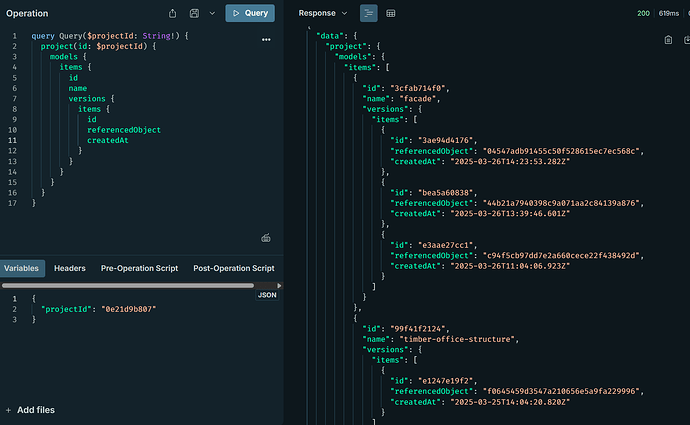The height and width of the screenshot is (425, 690).
Task: Click the createdAt field on line 11
Action: coord(107,140)
